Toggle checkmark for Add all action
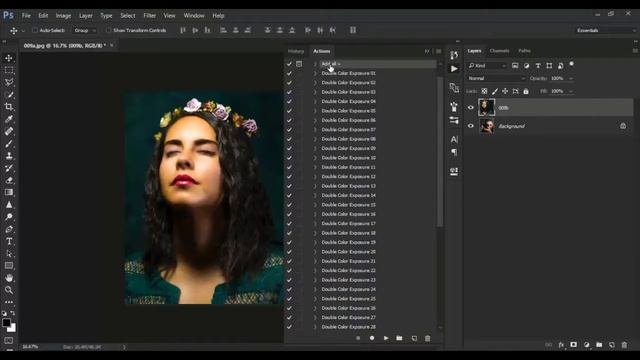Image resolution: width=640 pixels, height=360 pixels. 289,64
